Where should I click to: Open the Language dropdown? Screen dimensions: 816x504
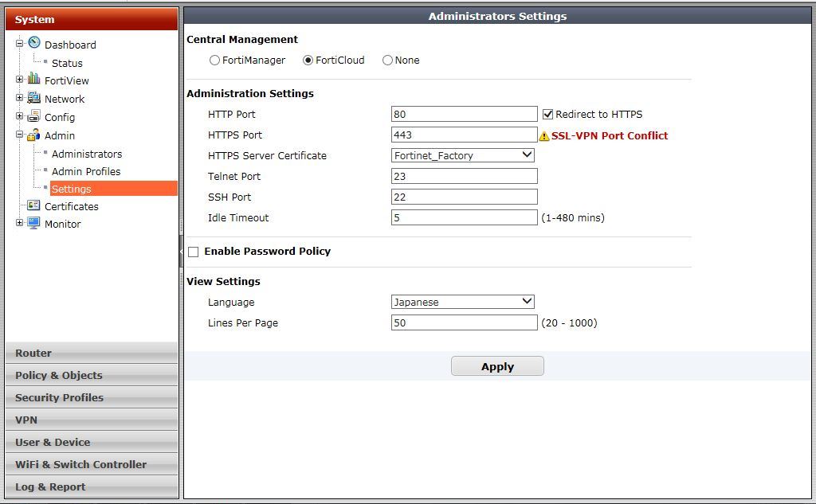(463, 302)
